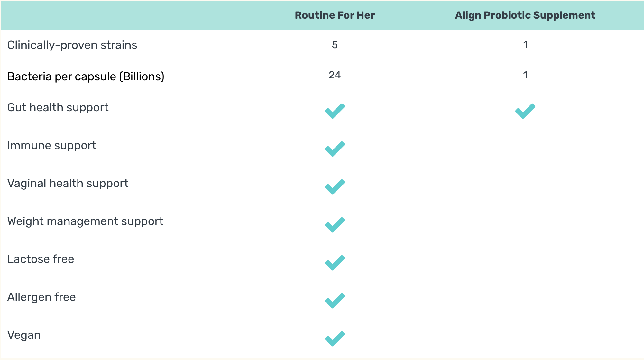Click the Gut health support checkmark for Routine For Her
This screenshot has width=644, height=360.
coord(335,111)
